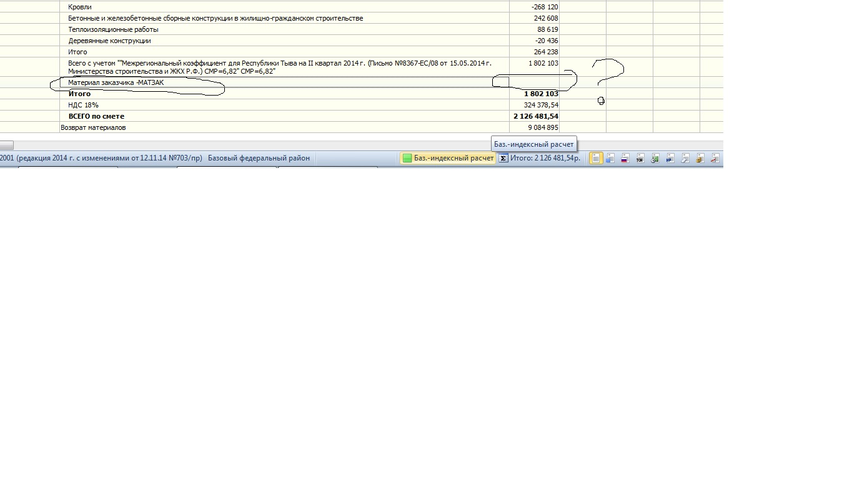Click the document icon with red chart
This screenshot has height=504, width=867.
tap(715, 158)
